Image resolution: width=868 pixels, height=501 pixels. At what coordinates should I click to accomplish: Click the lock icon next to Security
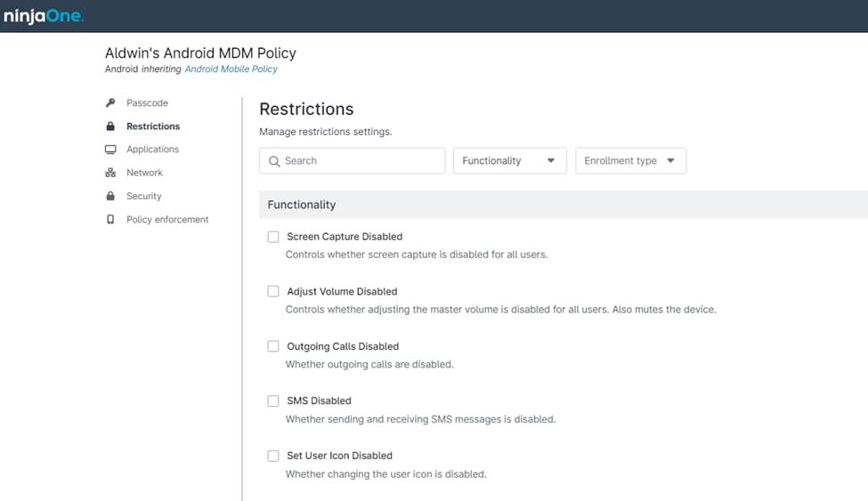(110, 196)
